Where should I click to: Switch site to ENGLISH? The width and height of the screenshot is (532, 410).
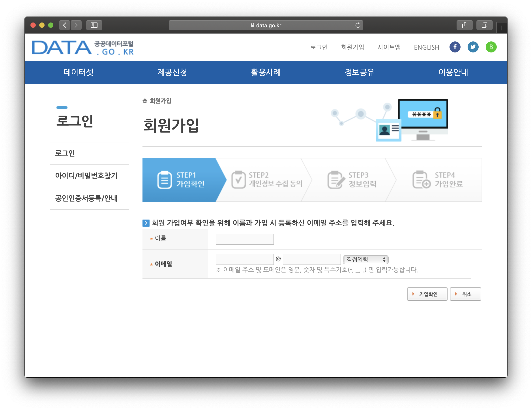click(x=426, y=47)
